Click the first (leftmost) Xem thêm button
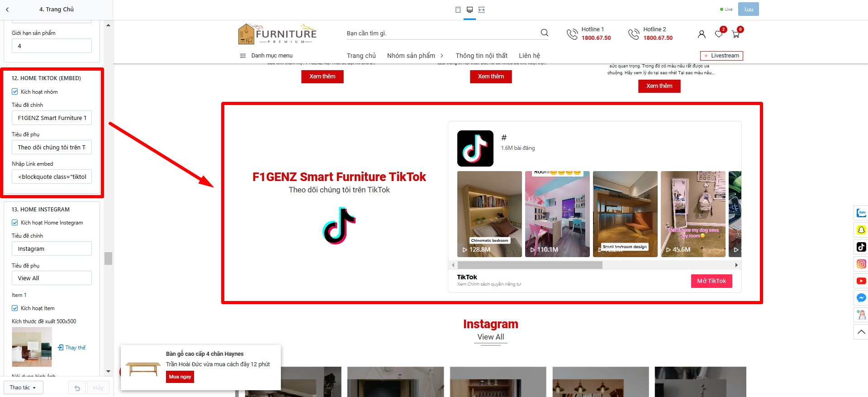Screen dimensions: 868x397 (323, 77)
